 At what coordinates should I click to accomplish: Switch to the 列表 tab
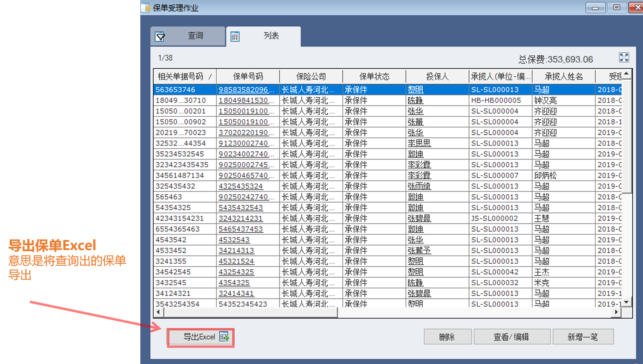(271, 36)
